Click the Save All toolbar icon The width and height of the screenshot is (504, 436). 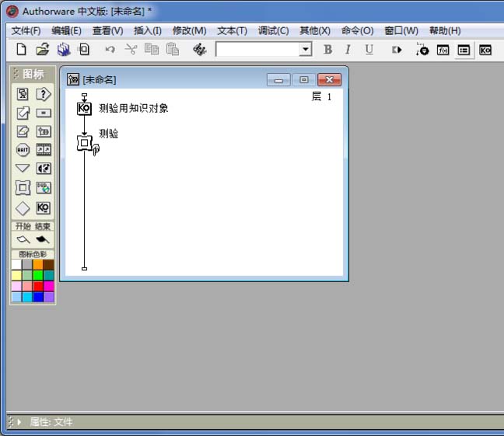pyautogui.click(x=64, y=50)
